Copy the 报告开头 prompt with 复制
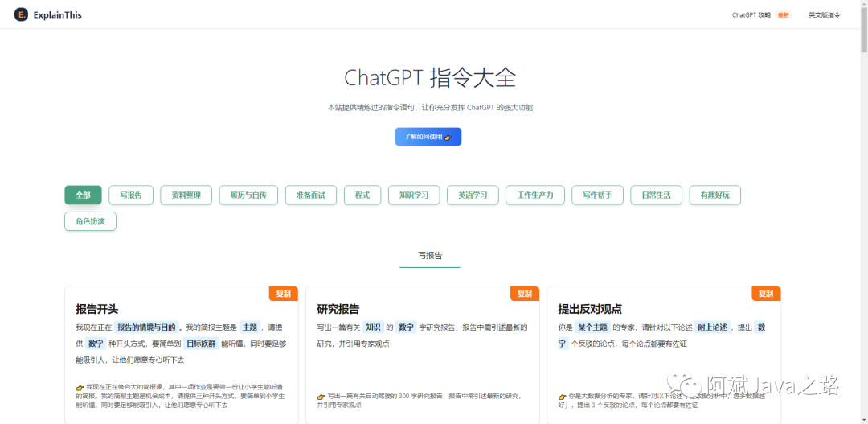868x424 pixels. click(283, 294)
